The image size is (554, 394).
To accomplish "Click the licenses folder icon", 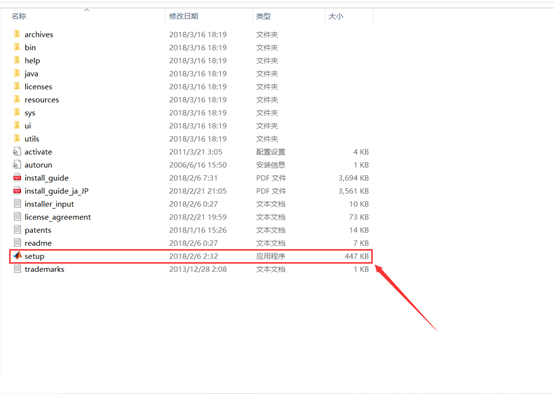I will point(17,86).
